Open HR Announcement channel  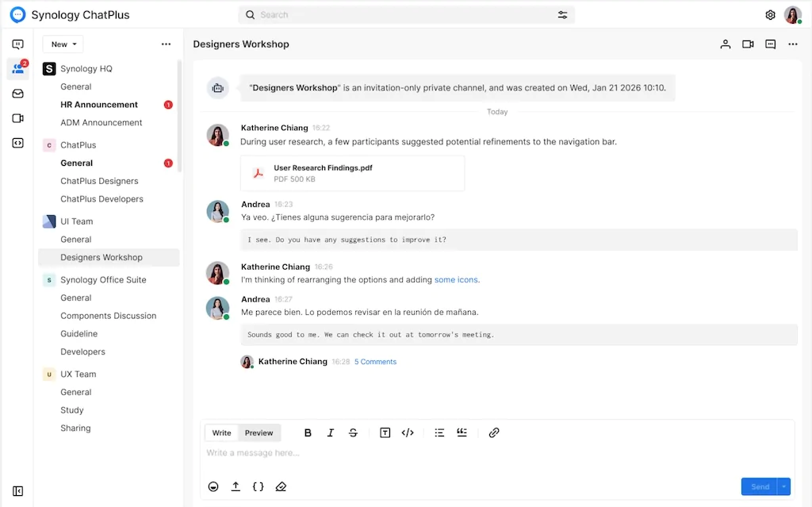pos(99,105)
